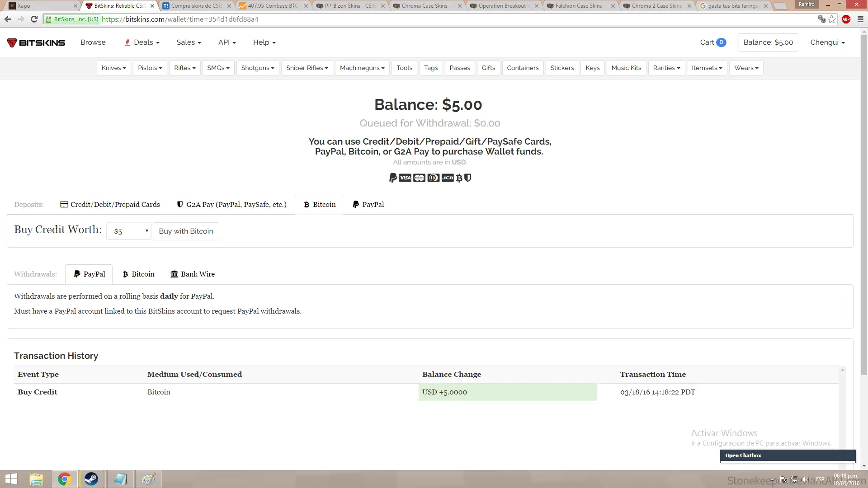Open the Pistols category dropdown
The height and width of the screenshot is (488, 868).
click(x=150, y=68)
